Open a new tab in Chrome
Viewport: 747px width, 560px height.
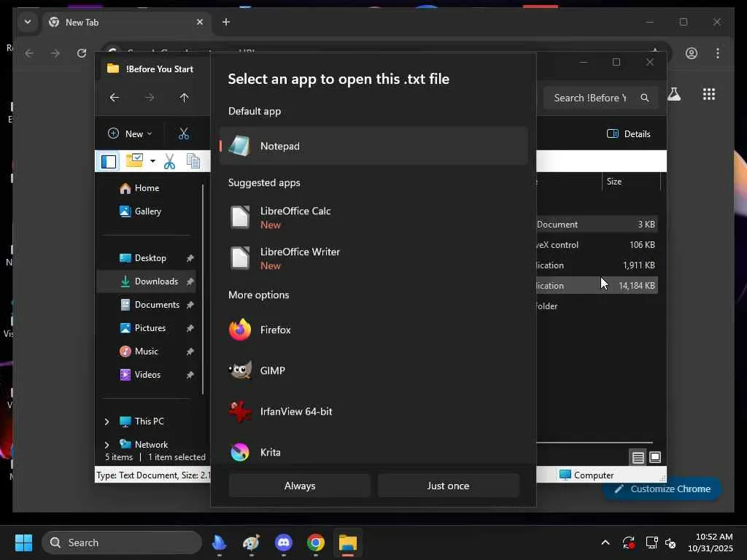click(x=226, y=22)
